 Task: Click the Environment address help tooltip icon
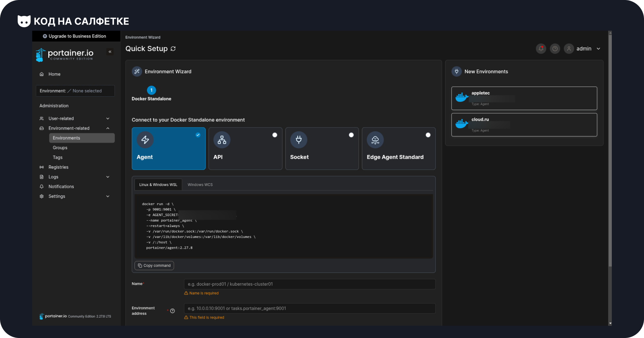point(172,311)
